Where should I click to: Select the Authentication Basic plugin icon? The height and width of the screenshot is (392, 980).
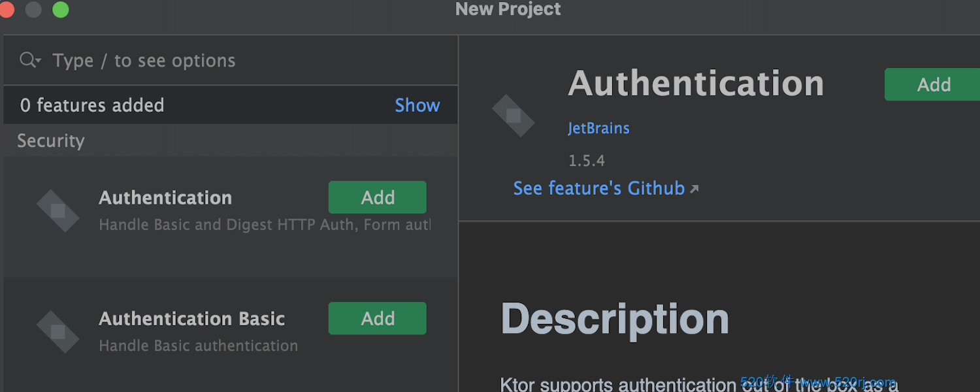(x=58, y=332)
